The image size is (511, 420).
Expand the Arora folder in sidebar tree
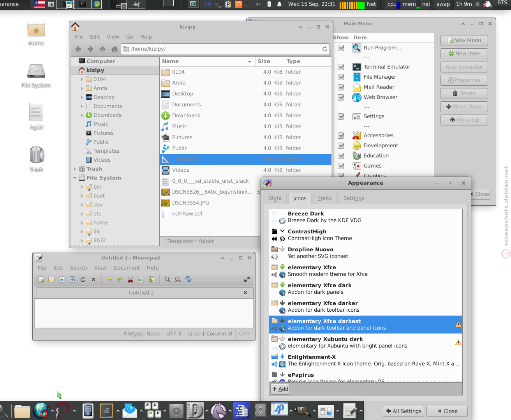tap(82, 88)
